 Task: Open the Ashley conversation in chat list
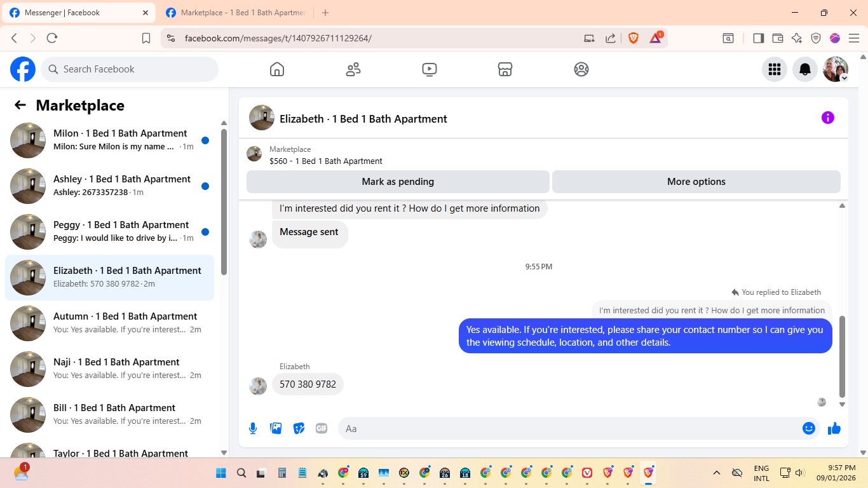pyautogui.click(x=109, y=186)
